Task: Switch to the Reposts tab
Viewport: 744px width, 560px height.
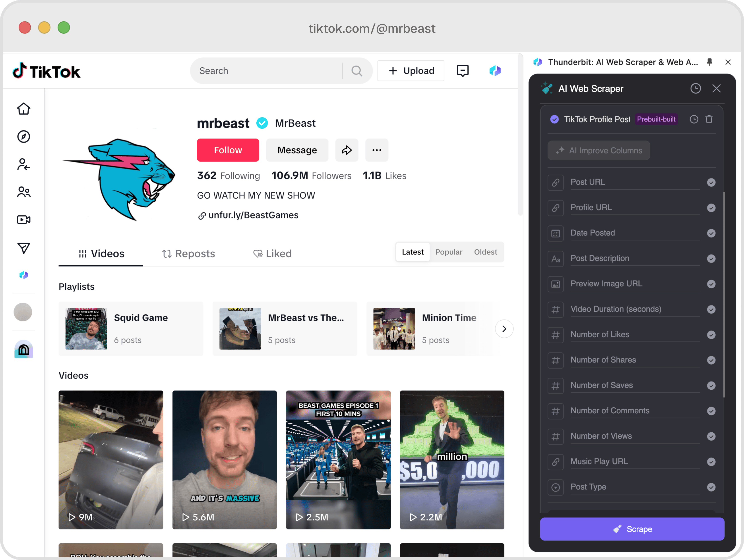Action: [188, 253]
